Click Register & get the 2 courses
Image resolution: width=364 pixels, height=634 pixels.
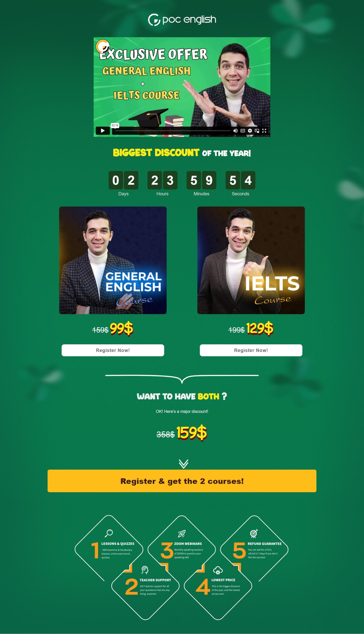(x=182, y=481)
